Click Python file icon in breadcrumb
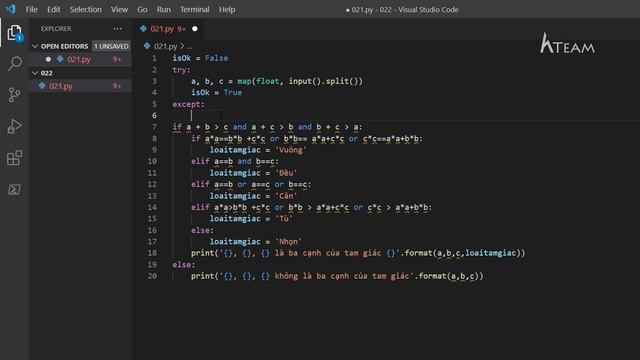Screen dimensions: 640x360 click(x=147, y=46)
